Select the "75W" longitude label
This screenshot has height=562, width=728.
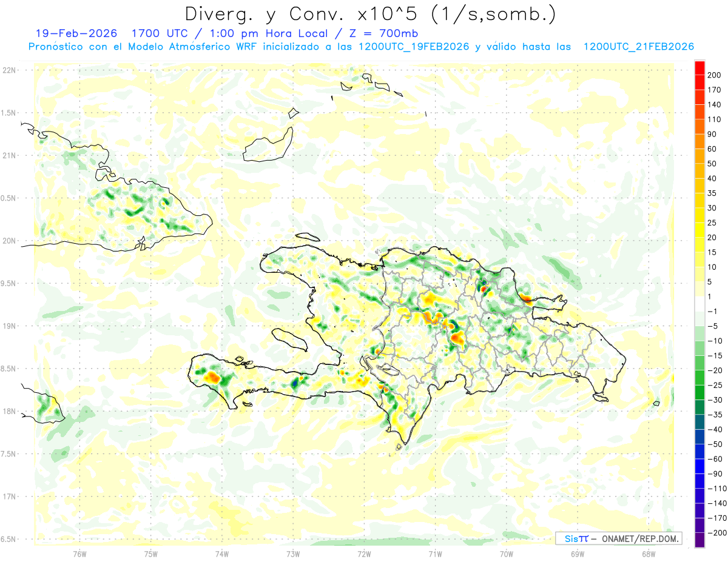click(x=151, y=554)
